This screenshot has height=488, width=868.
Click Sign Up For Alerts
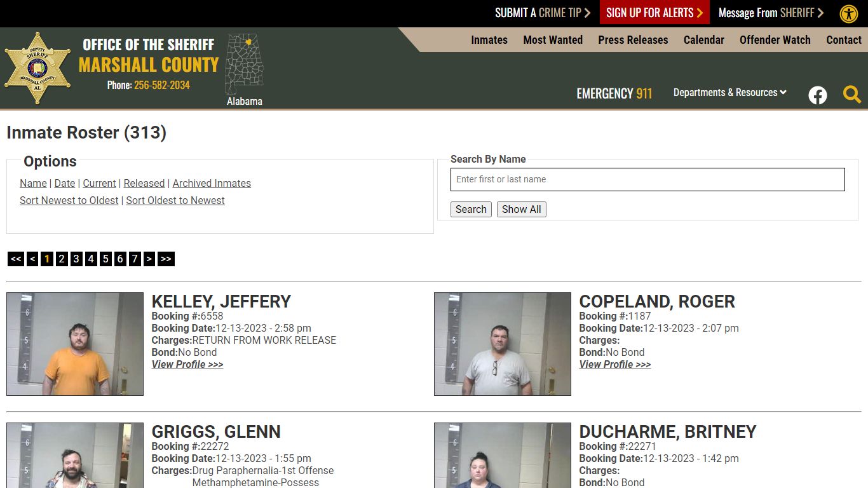[654, 13]
